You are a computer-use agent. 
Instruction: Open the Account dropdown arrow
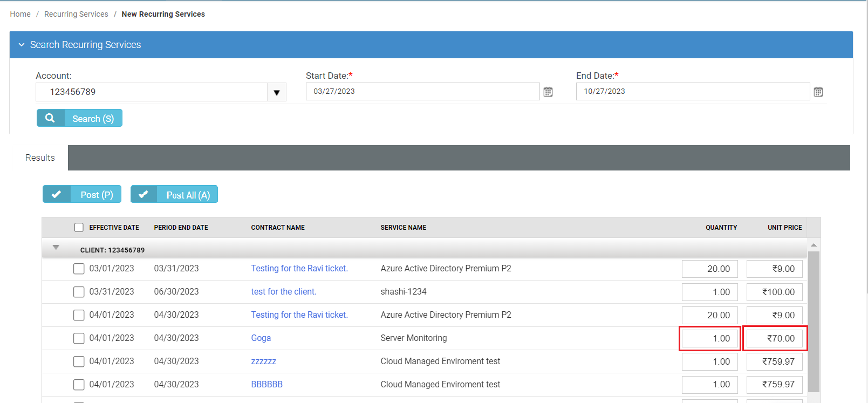click(276, 92)
